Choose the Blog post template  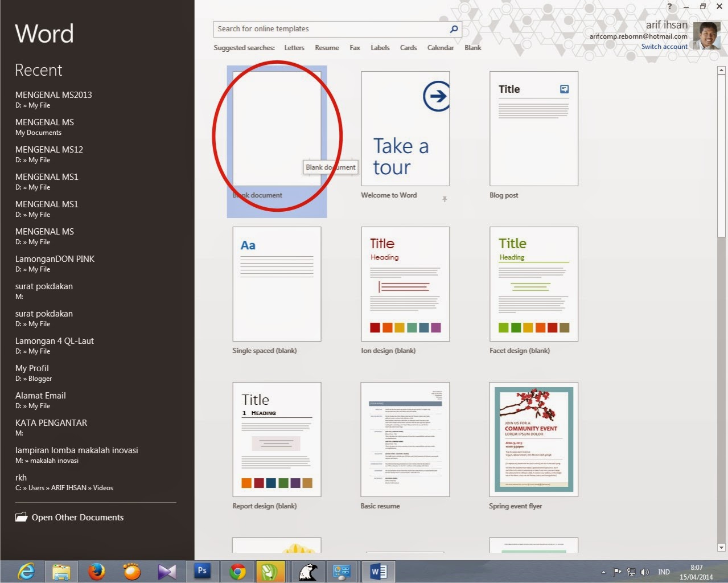[534, 129]
